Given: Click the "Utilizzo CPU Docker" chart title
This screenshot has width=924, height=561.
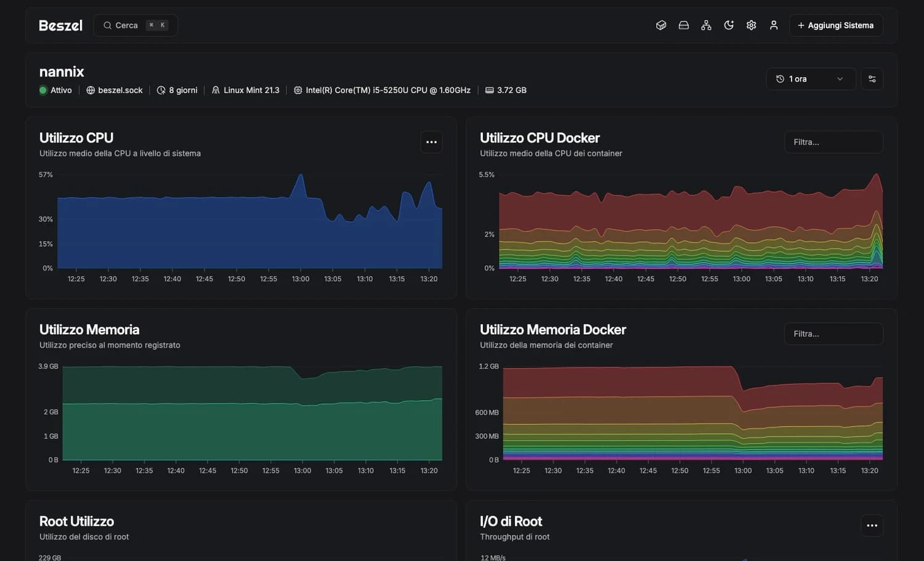Looking at the screenshot, I should [540, 137].
